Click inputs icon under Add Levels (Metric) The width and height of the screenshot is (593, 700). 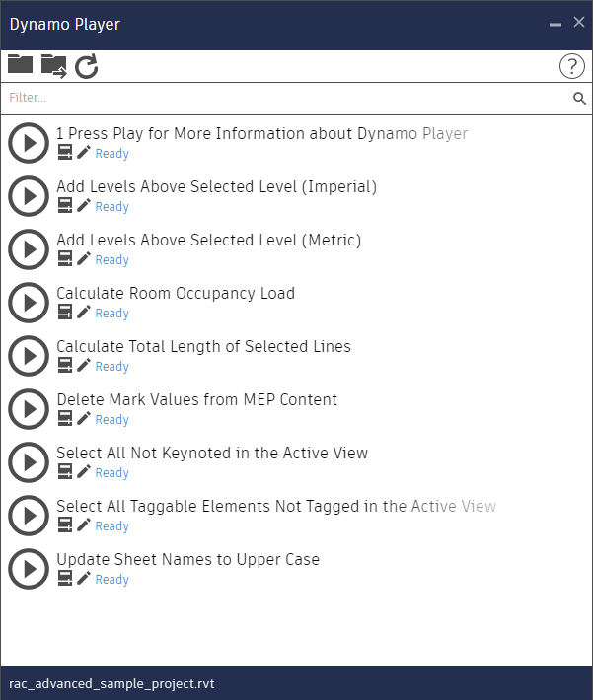65,259
